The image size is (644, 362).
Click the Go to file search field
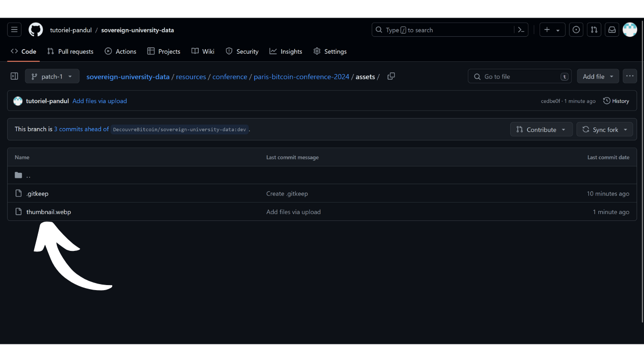pos(519,76)
